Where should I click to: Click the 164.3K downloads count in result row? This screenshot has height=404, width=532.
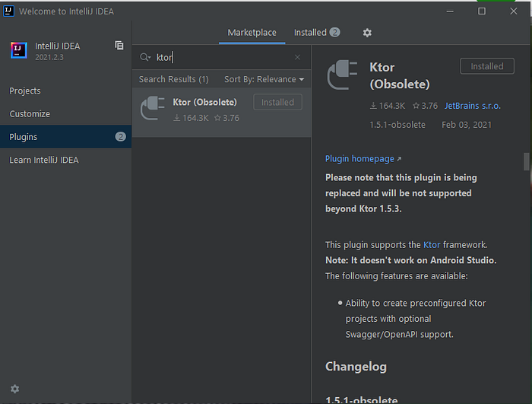[x=191, y=118]
